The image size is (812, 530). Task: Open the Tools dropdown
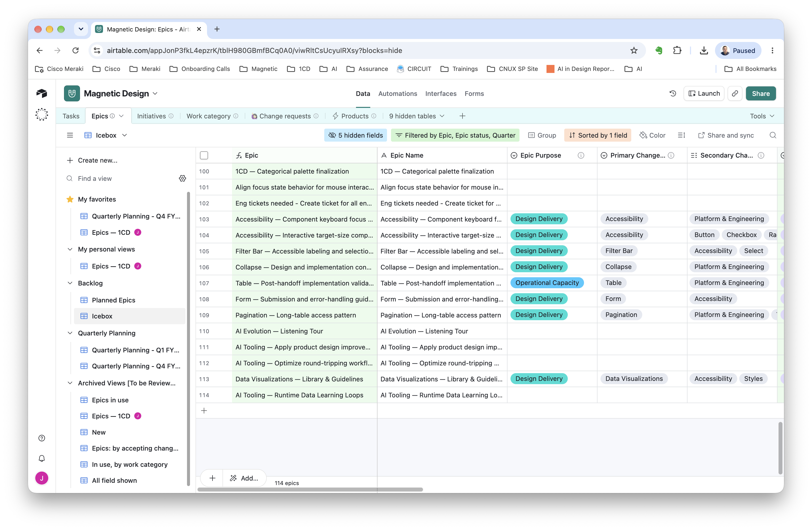coord(762,116)
